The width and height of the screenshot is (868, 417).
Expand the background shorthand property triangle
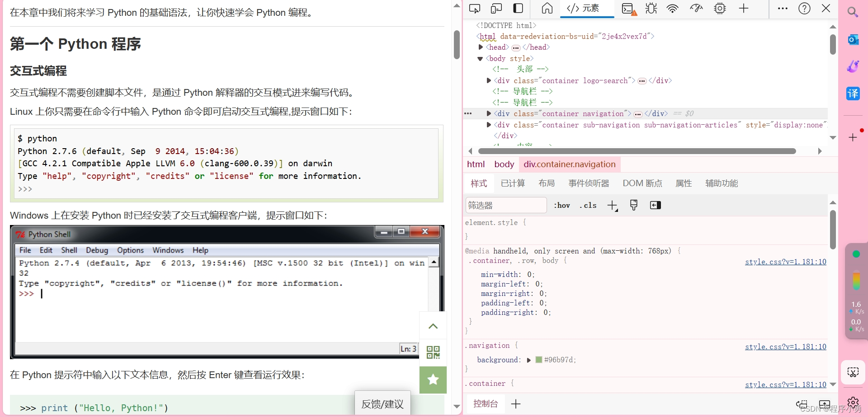coord(528,360)
